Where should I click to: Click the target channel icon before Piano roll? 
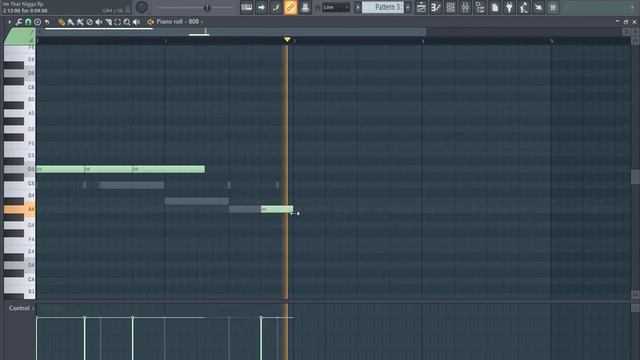[x=151, y=22]
